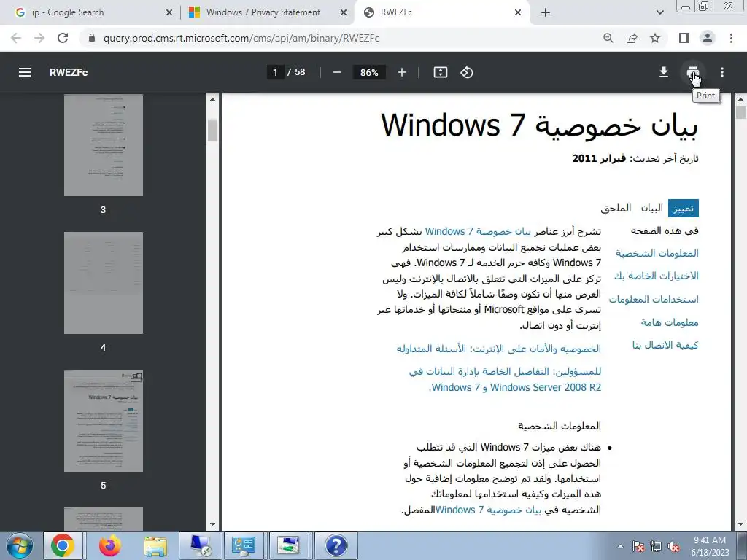
Task: Click the address bar URL
Action: [x=241, y=38]
